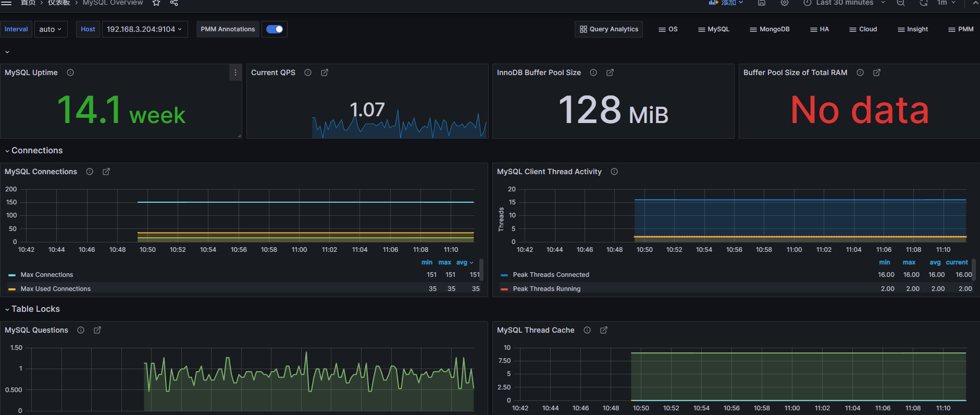
Task: Click the MySQL Uptime panel title
Action: coord(31,72)
